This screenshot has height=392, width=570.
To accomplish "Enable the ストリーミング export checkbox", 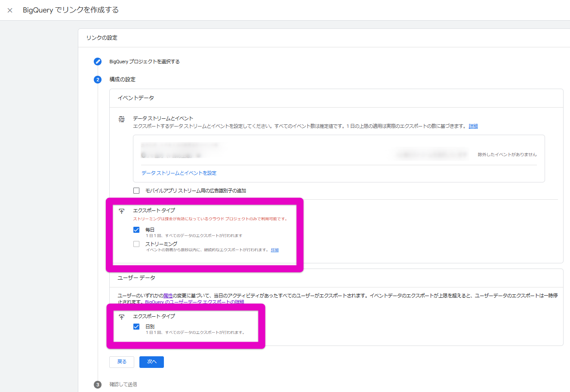I will click(x=136, y=244).
